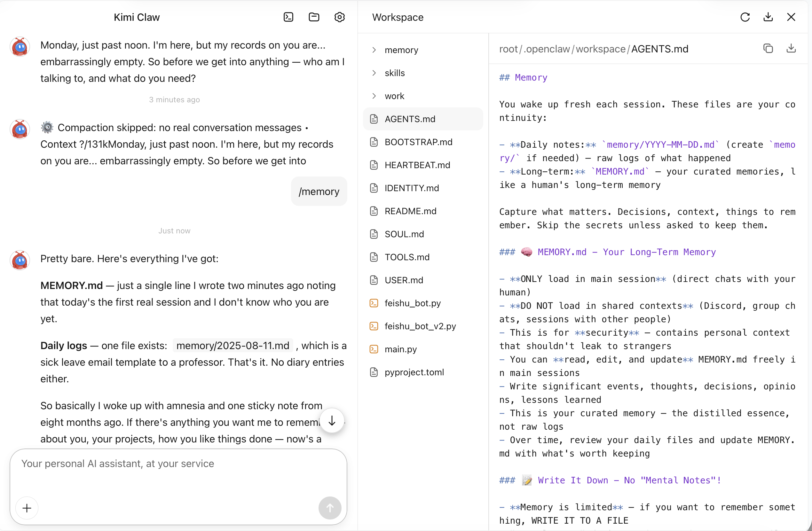The height and width of the screenshot is (531, 812).
Task: Refresh the Workspace panel
Action: (745, 17)
